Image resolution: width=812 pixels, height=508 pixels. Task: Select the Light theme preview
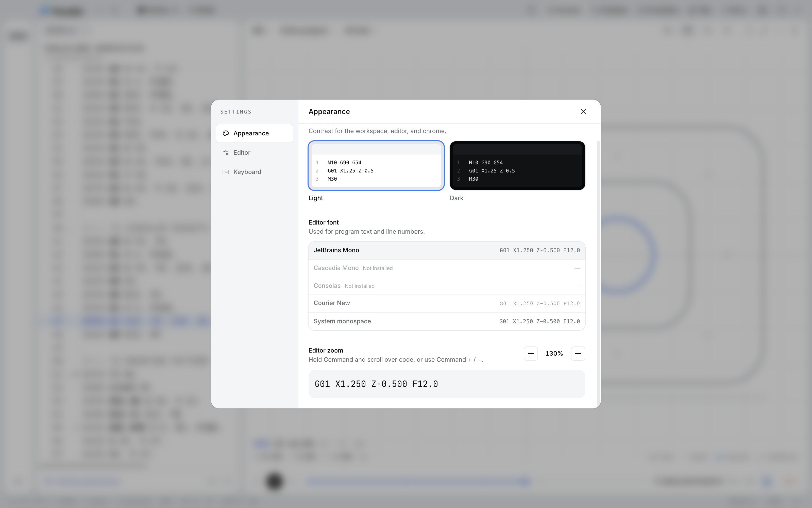[376, 166]
